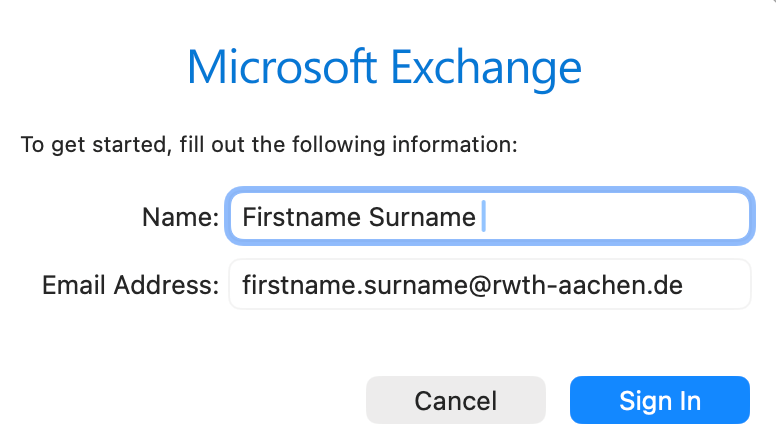Click the 'Name:' label
The image size is (776, 445).
pyautogui.click(x=181, y=217)
